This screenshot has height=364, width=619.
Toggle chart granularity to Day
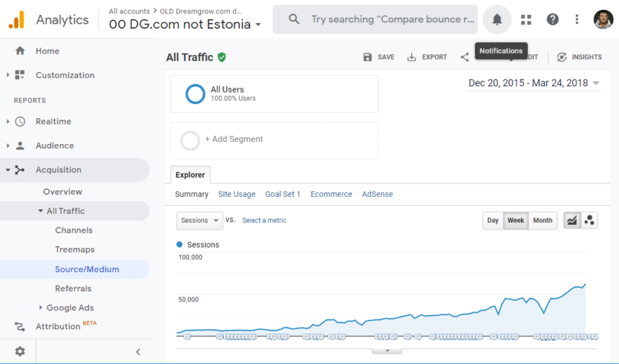click(x=493, y=220)
